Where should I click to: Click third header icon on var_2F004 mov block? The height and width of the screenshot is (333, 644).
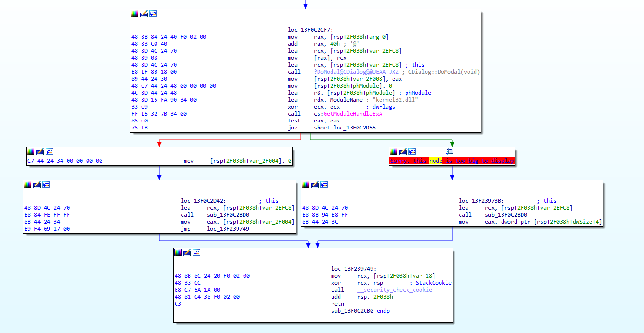point(49,151)
